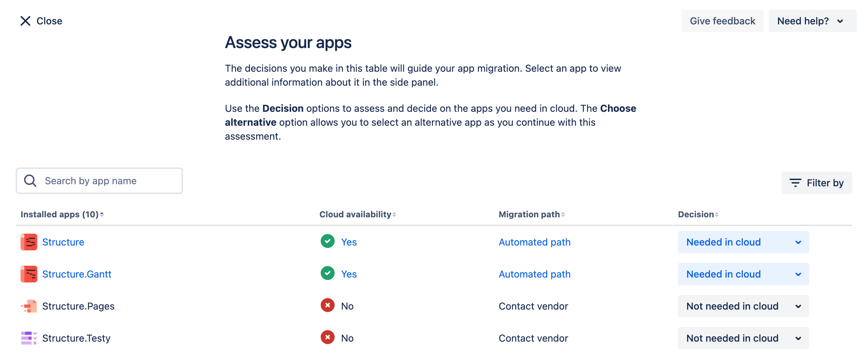Viewport: 868px width, 358px height.
Task: Click the magnifying glass in the search box
Action: click(30, 180)
